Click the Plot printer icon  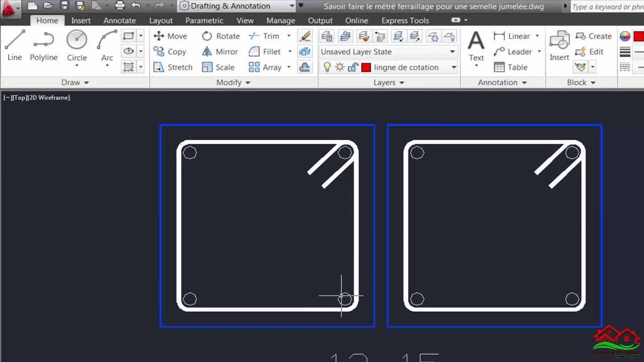point(120,6)
